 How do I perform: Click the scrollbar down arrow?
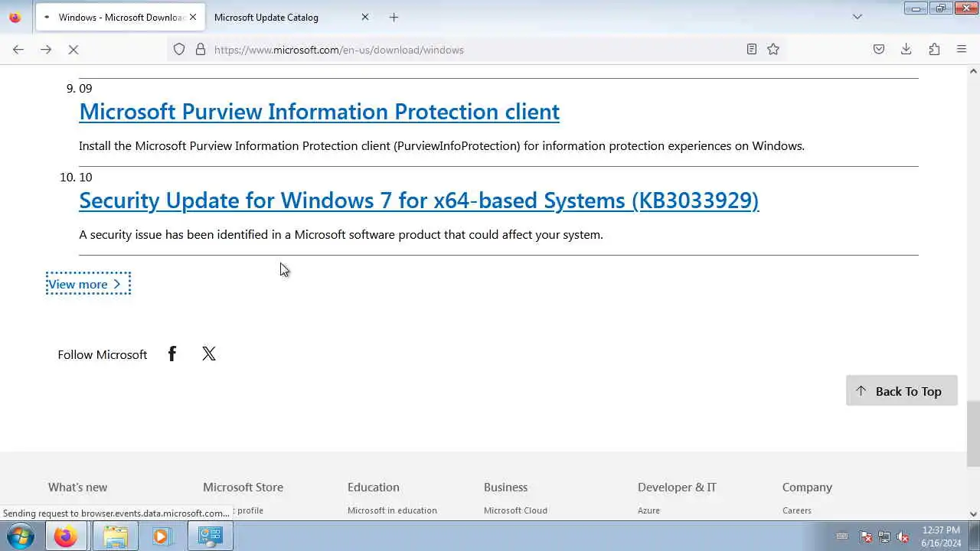tap(973, 514)
